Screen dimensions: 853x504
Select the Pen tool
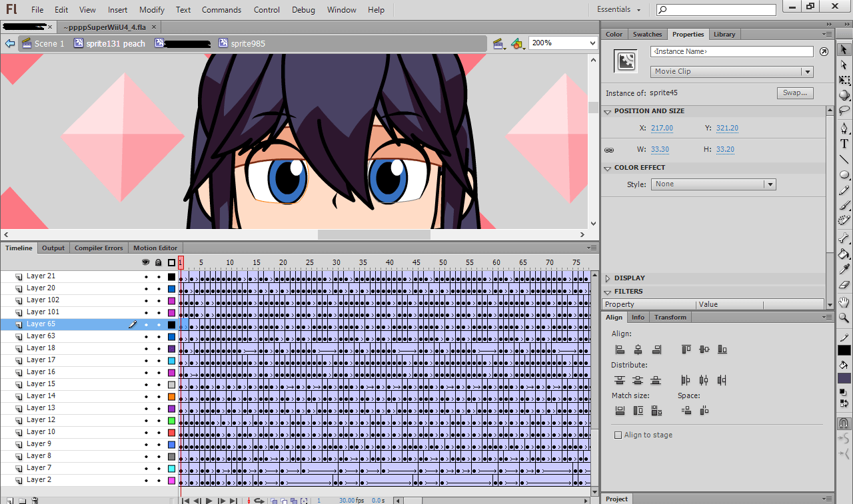click(844, 128)
